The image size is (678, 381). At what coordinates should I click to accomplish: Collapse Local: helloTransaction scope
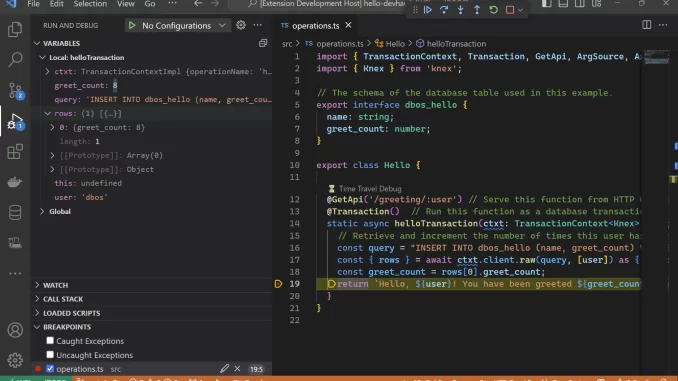coord(42,58)
